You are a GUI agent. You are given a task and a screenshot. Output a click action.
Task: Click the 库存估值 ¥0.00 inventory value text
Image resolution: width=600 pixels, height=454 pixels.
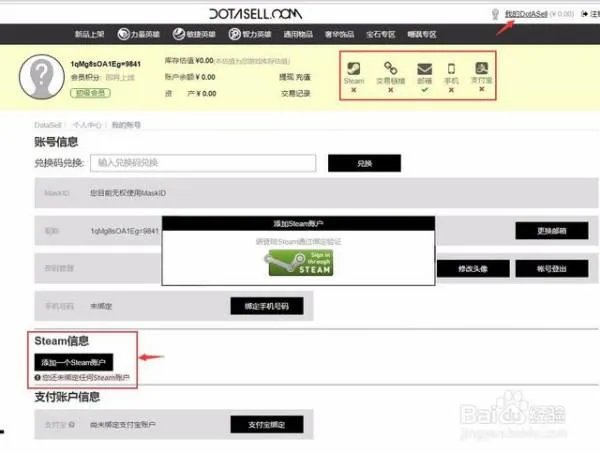pyautogui.click(x=189, y=60)
